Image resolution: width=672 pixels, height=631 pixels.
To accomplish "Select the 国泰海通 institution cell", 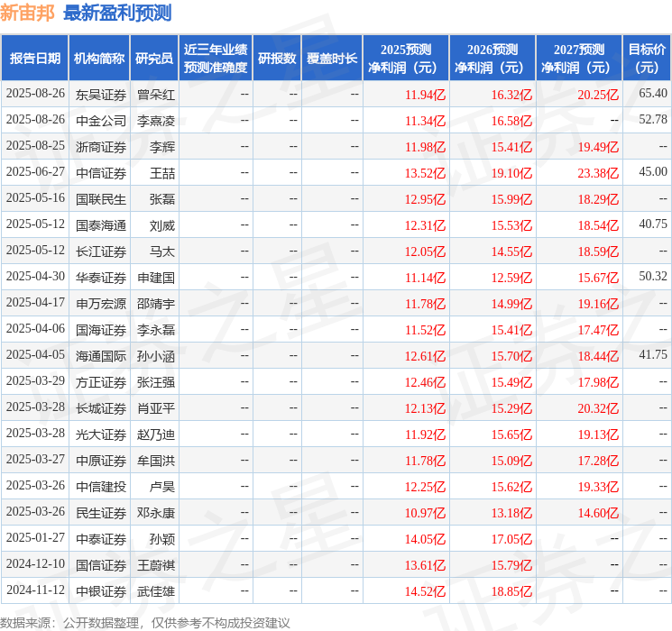I will click(101, 225).
